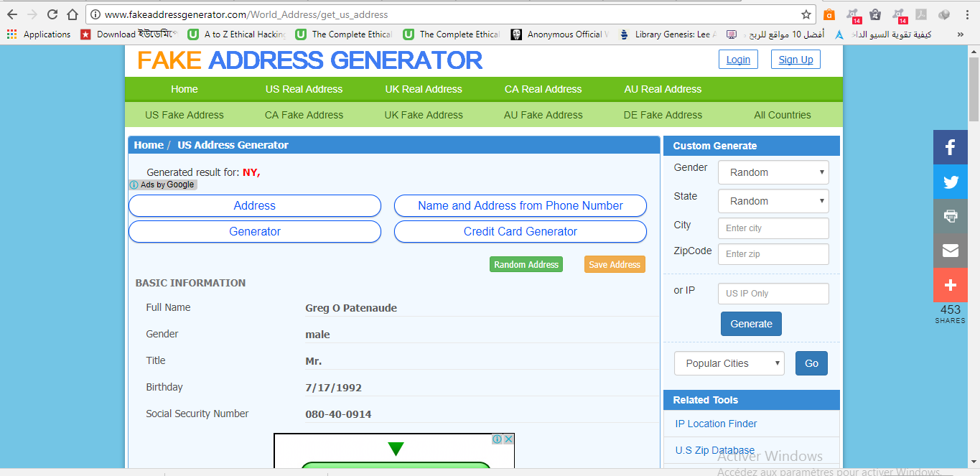
Task: Reload the page with refresh icon
Action: (52, 14)
